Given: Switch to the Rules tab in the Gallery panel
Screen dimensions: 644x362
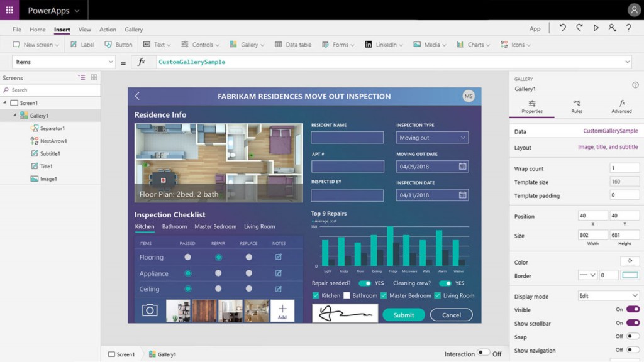Looking at the screenshot, I should tap(576, 107).
